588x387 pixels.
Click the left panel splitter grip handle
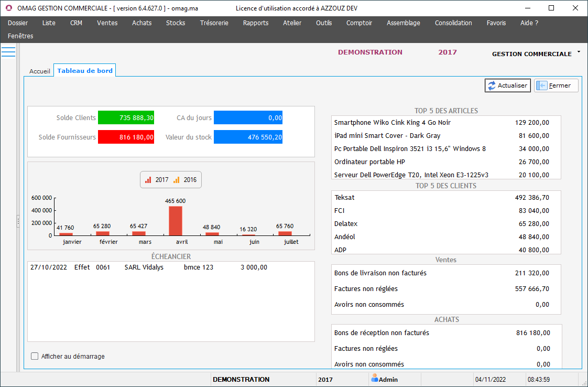pos(18,221)
